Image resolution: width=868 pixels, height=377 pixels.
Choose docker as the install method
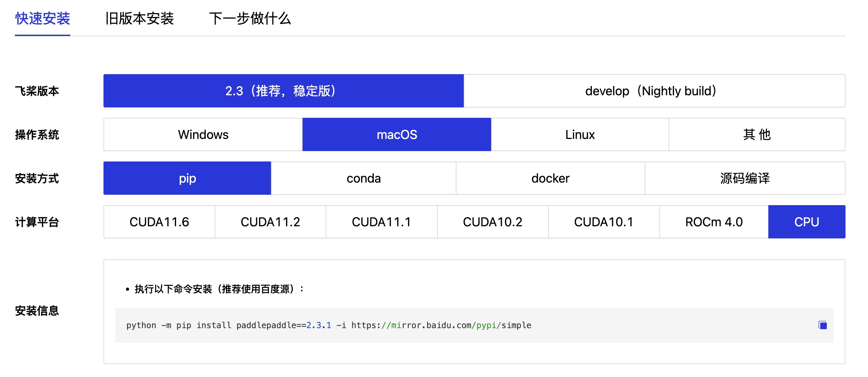[550, 178]
